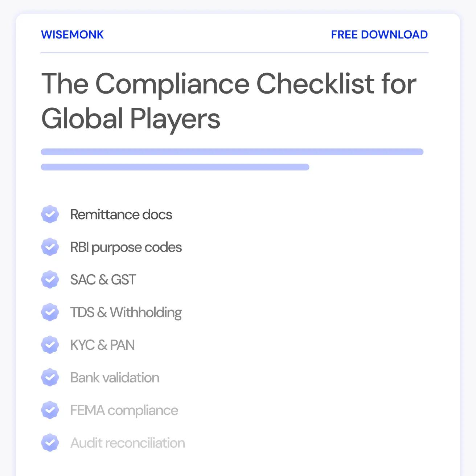Click the checkmark badge beside Remittance docs
The width and height of the screenshot is (476, 476).
coord(50,214)
